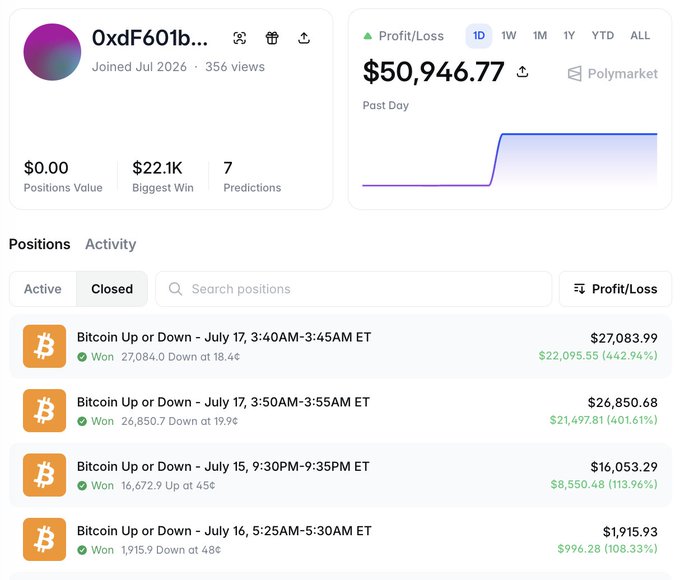Click 27,084.0 Down at 18.4¢ detail

180,357
